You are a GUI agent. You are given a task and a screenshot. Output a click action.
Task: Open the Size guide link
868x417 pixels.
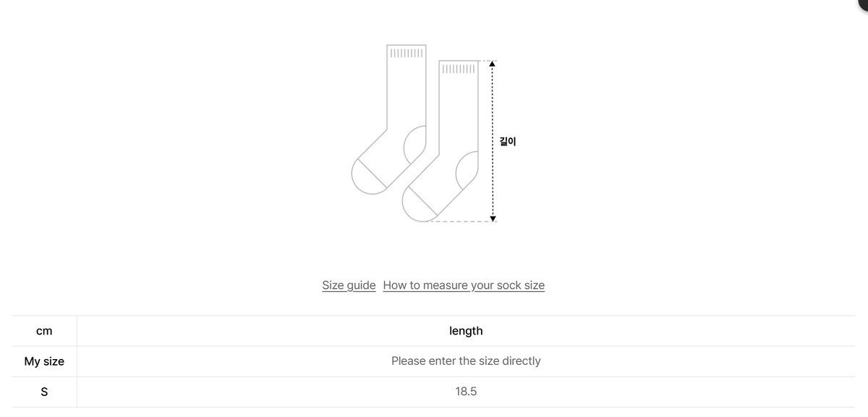(349, 285)
